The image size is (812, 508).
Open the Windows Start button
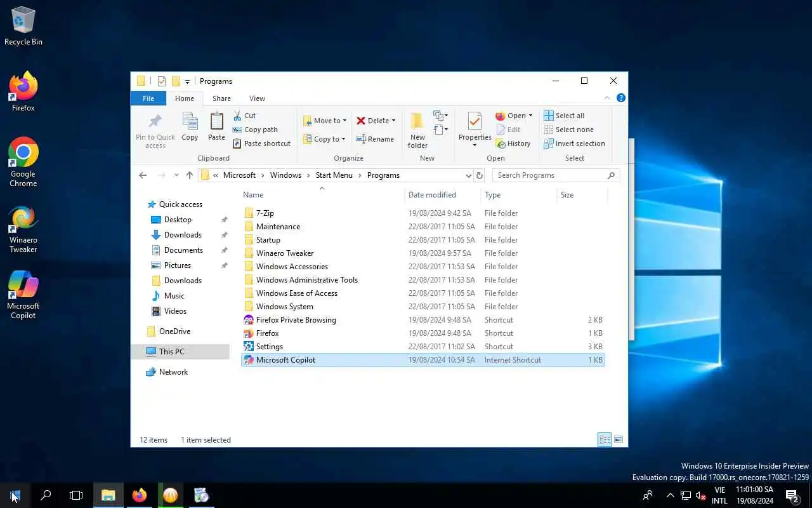pos(15,495)
